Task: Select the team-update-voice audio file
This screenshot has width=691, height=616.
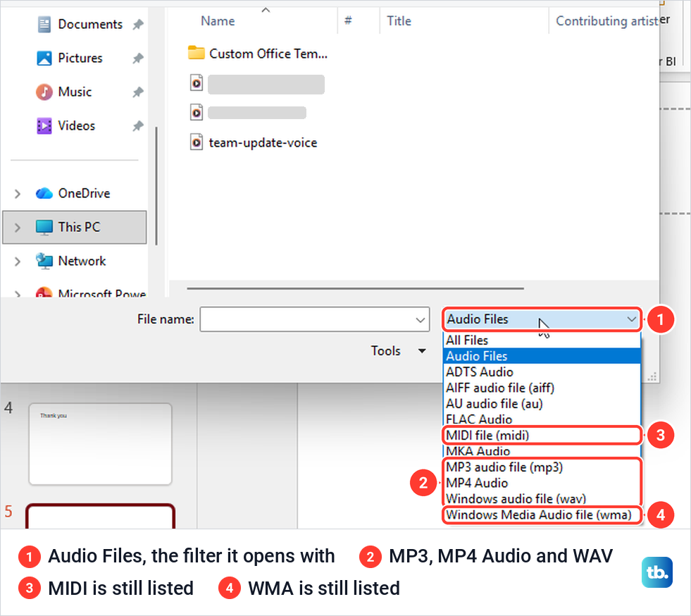Action: tap(263, 143)
